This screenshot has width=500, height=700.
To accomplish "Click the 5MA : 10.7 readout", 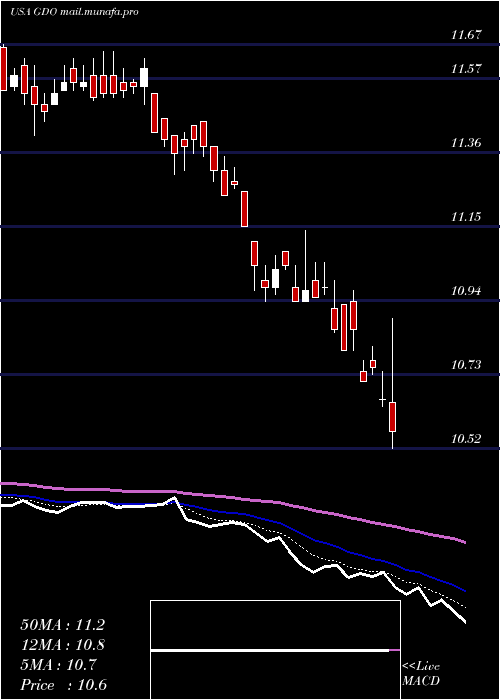I will pyautogui.click(x=58, y=665).
